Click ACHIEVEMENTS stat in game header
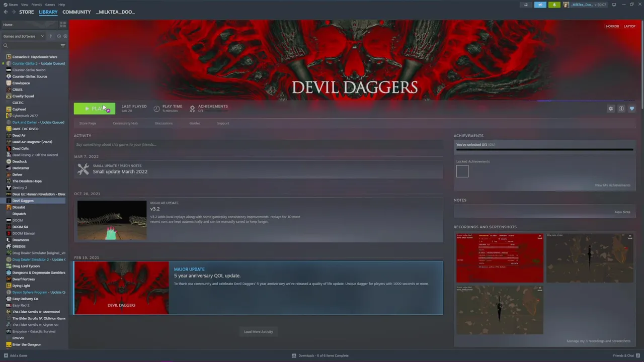The height and width of the screenshot is (362, 644). [209, 108]
